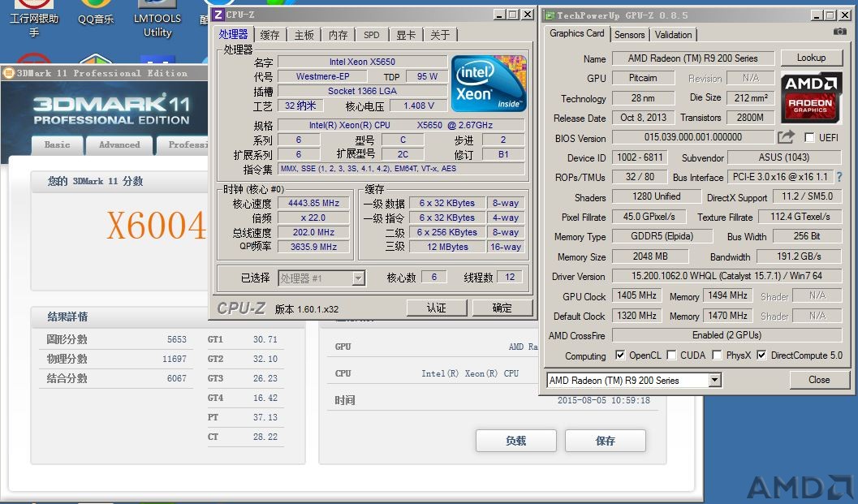Open the 处理器 #1 selection dropdown

[x=358, y=278]
